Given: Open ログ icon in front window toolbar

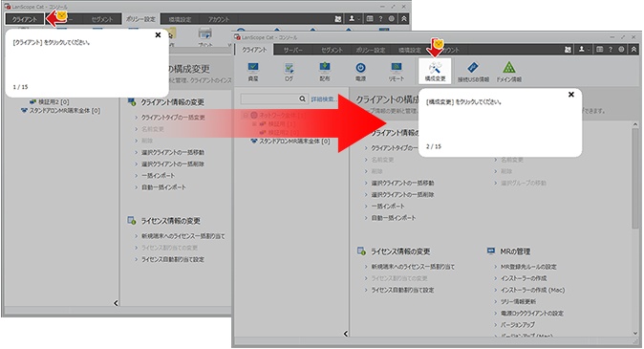Looking at the screenshot, I should click(x=290, y=71).
